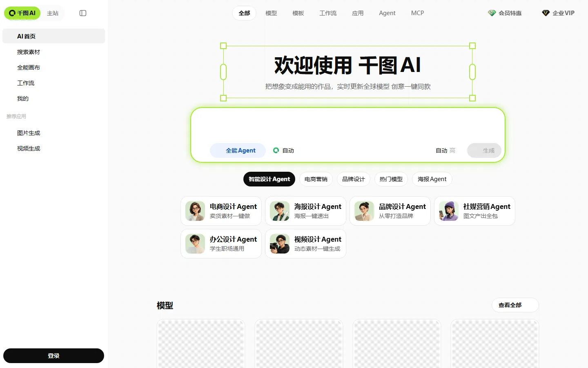The height and width of the screenshot is (368, 588).
Task: Open AI首页 in the sidebar
Action: click(x=54, y=36)
